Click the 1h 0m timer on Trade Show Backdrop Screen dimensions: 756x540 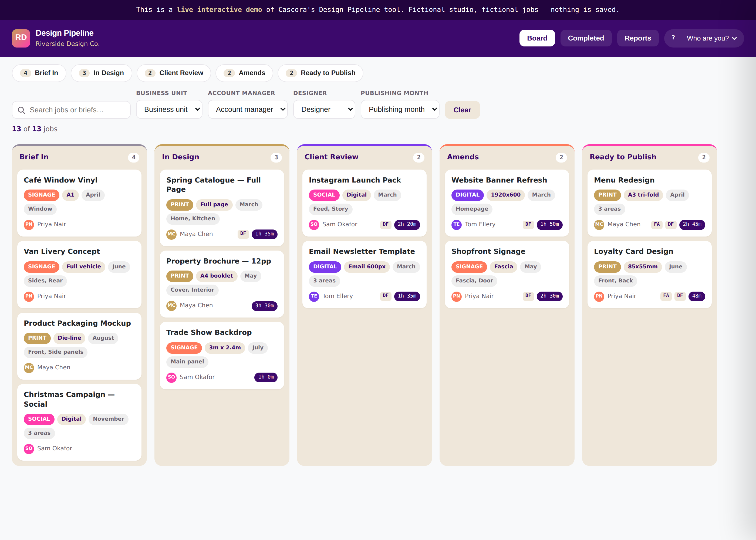pos(266,377)
